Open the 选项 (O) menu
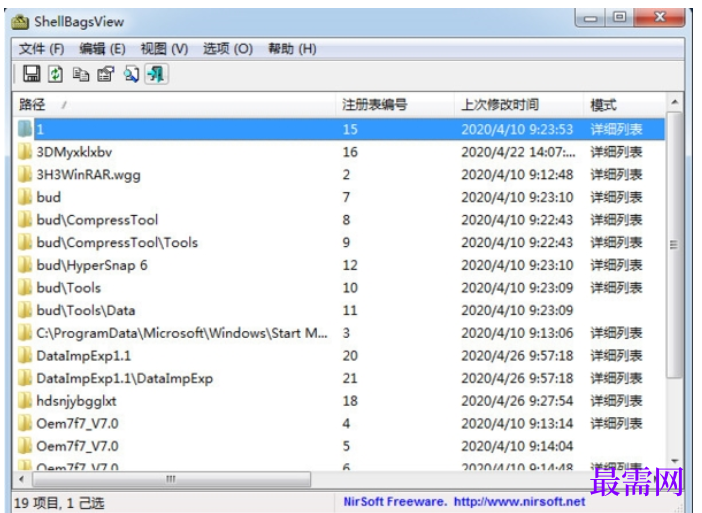This screenshot has width=702, height=513. (x=228, y=48)
